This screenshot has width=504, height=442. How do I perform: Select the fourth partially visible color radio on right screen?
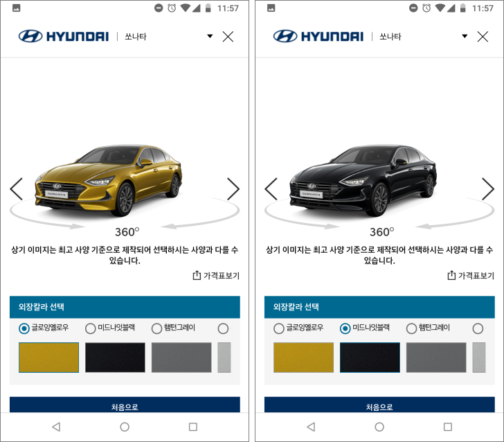click(x=478, y=328)
